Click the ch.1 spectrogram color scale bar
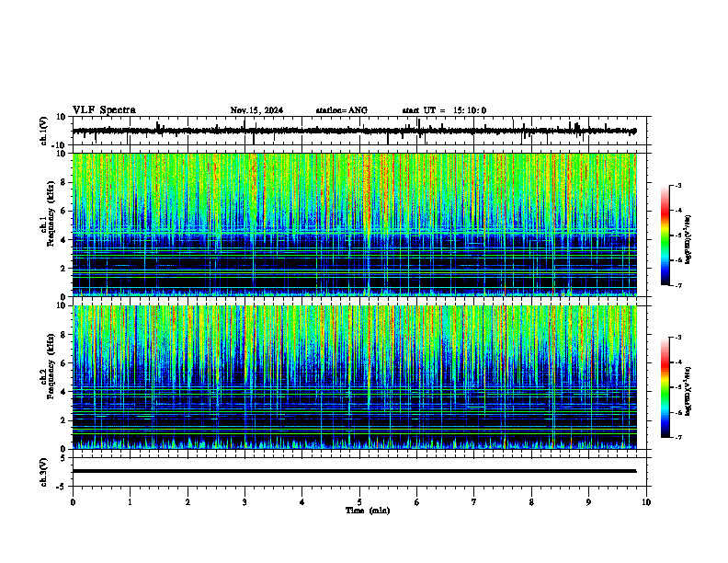 665,236
